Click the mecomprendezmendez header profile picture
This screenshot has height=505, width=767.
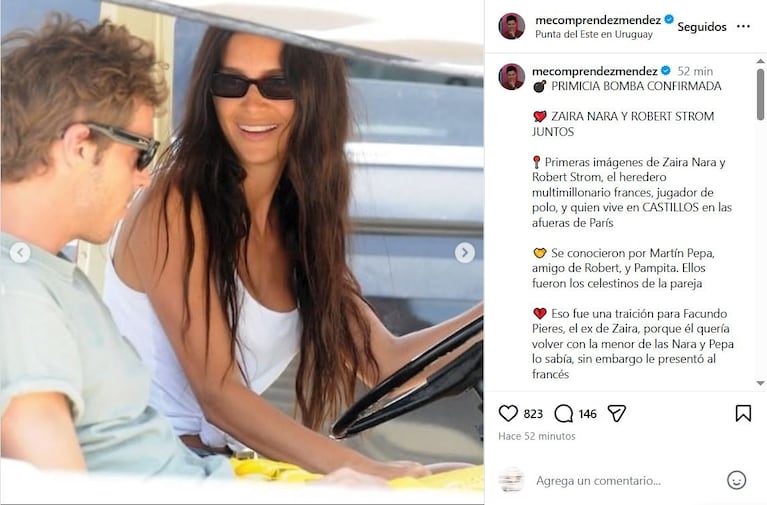coord(512,26)
